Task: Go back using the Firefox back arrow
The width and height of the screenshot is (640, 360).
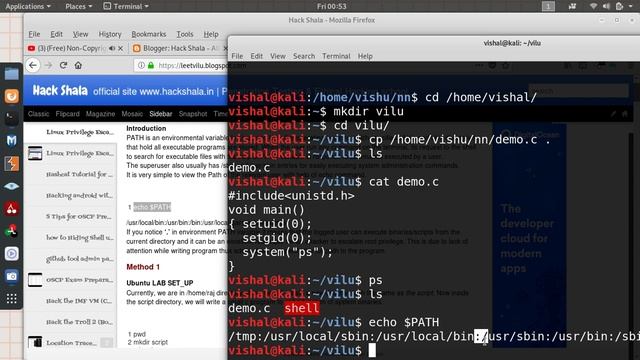Action: click(x=33, y=65)
